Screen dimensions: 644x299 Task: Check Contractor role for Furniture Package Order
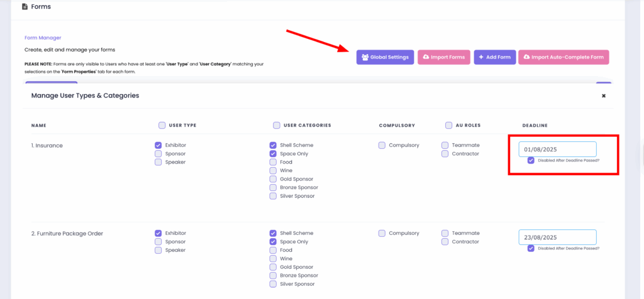(x=445, y=242)
